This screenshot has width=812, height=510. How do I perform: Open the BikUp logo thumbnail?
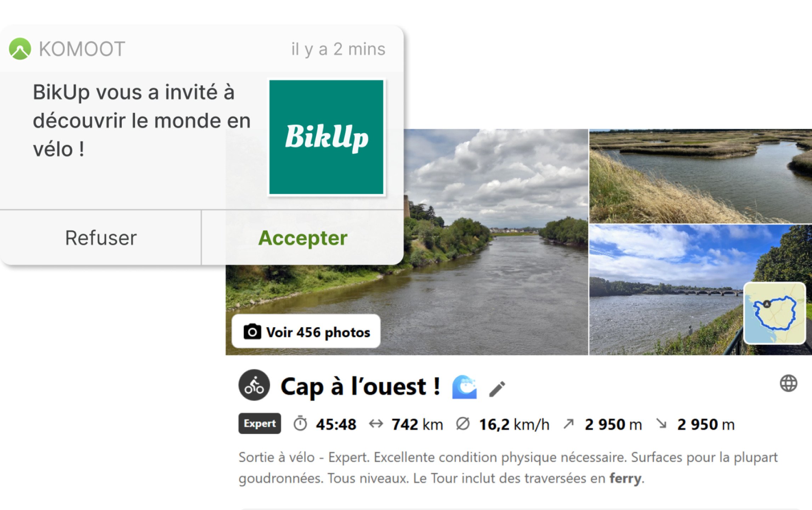326,137
